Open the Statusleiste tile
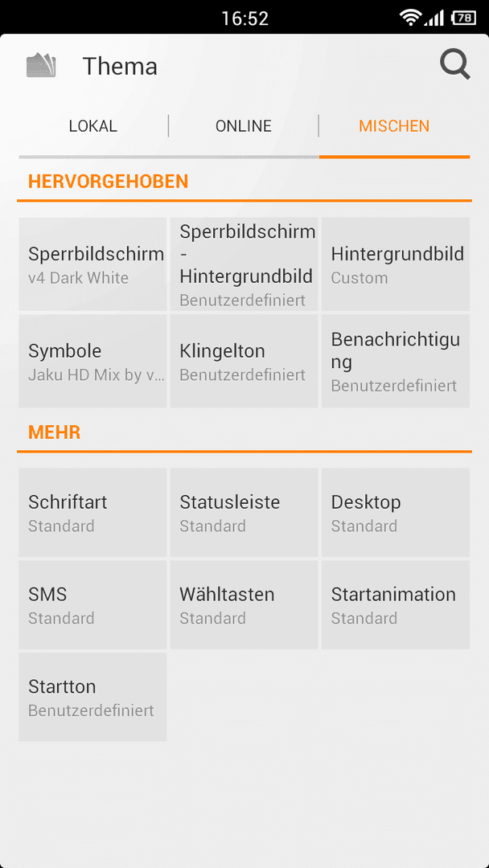Viewport: 489px width, 868px height. tap(244, 513)
